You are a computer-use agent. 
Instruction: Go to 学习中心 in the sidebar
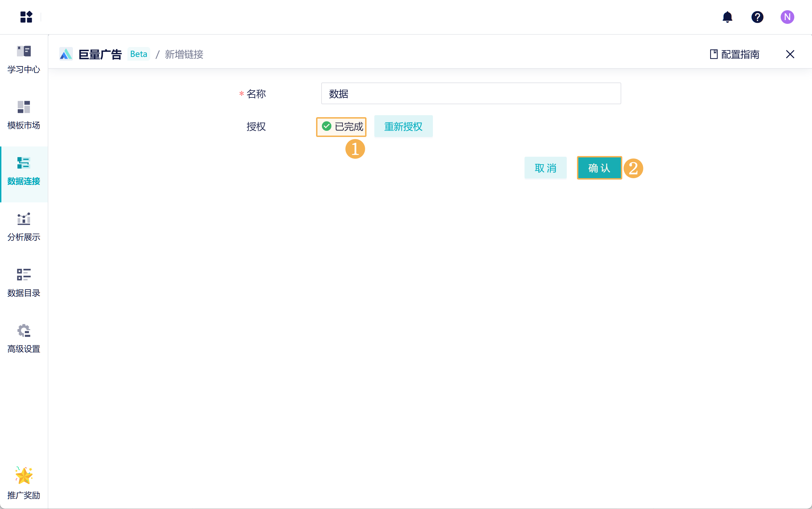(x=24, y=59)
